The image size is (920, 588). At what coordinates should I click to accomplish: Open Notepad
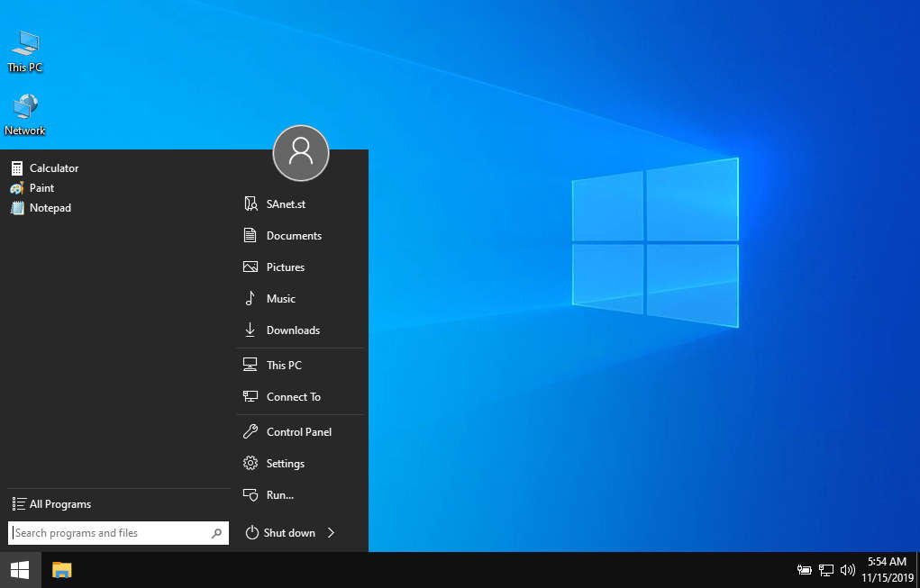pos(50,207)
